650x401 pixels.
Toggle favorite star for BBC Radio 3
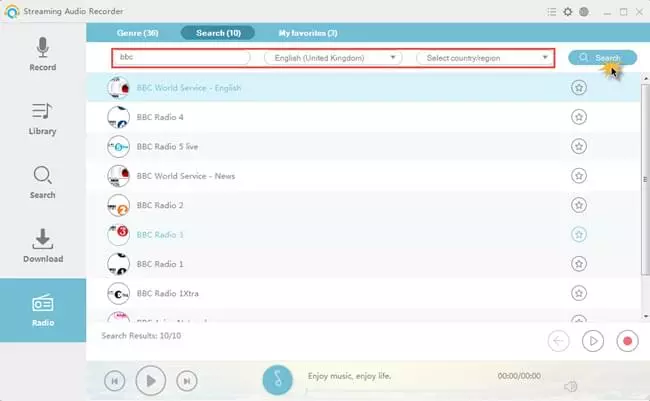click(x=579, y=234)
